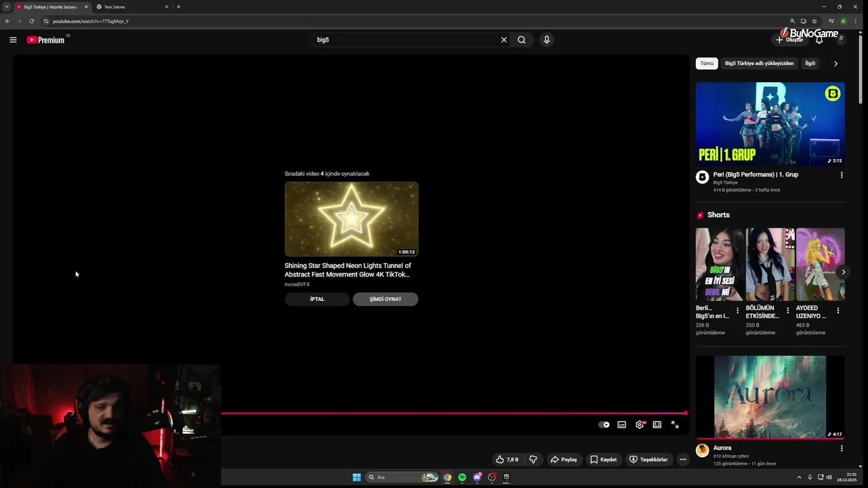Open options for BÖLÜMÜN ETKİSİNDE short
Screen dimensions: 868x488
[787, 310]
